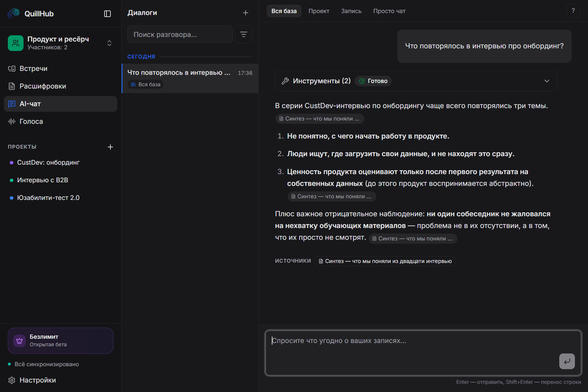Switch to Просто чат tab
The height and width of the screenshot is (392, 588).
pyautogui.click(x=389, y=11)
